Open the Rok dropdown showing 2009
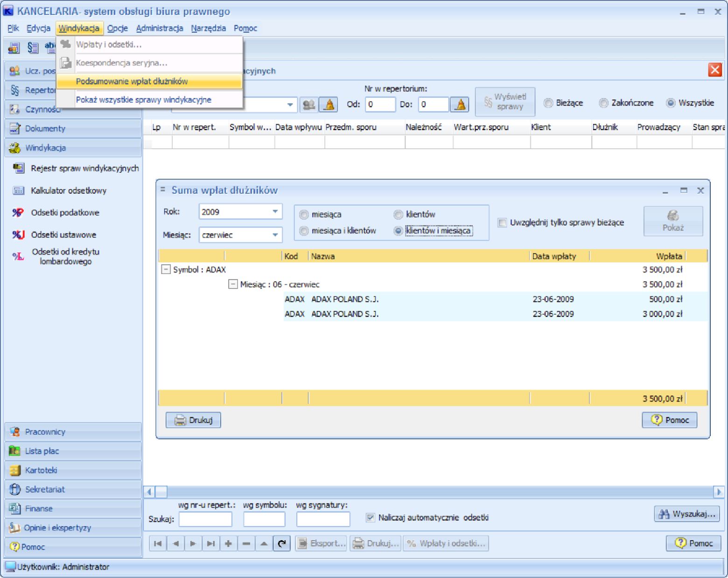728x578 pixels. pyautogui.click(x=275, y=212)
